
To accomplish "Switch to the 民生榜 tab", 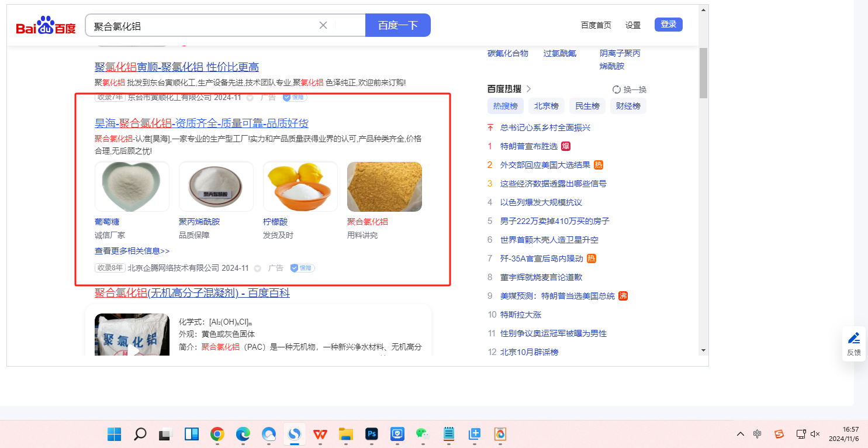I will (587, 106).
